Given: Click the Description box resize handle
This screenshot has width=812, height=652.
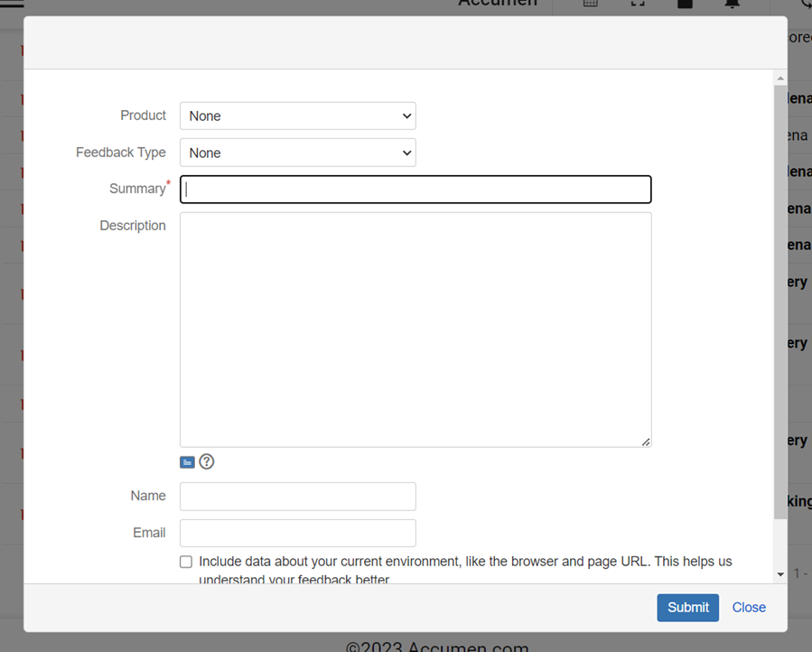Looking at the screenshot, I should click(x=645, y=442).
